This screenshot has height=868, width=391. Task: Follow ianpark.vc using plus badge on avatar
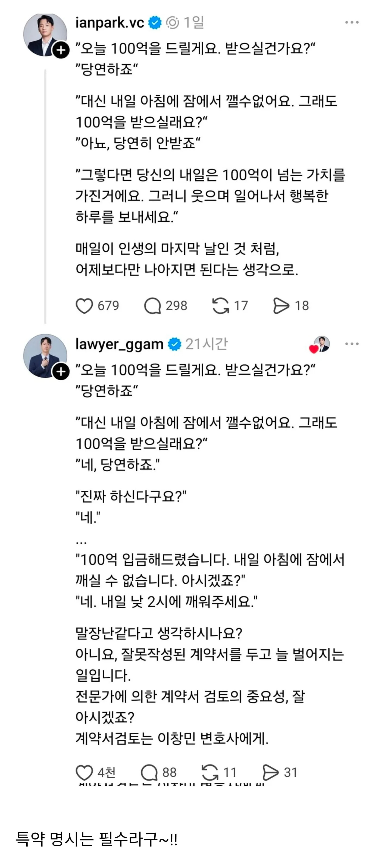pos(61,50)
